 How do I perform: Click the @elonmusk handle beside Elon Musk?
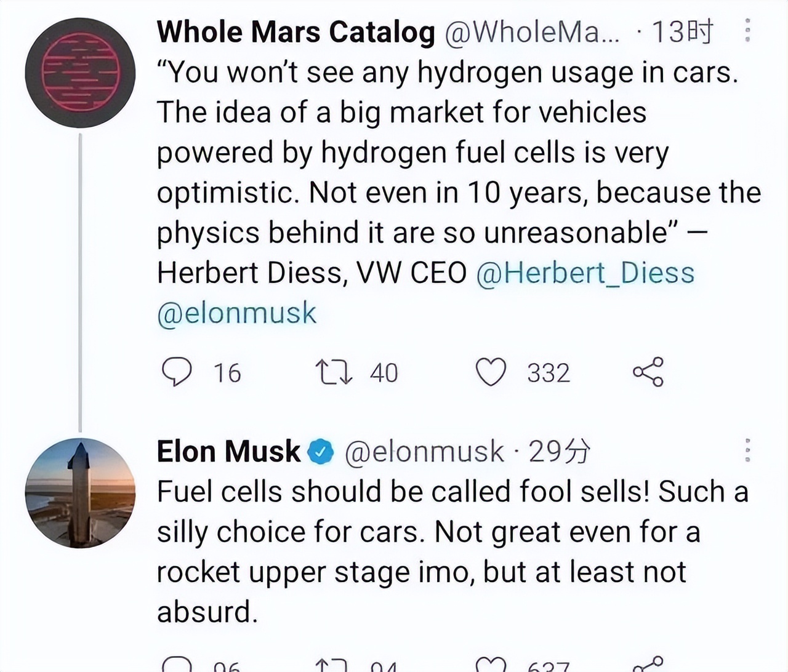tap(424, 452)
